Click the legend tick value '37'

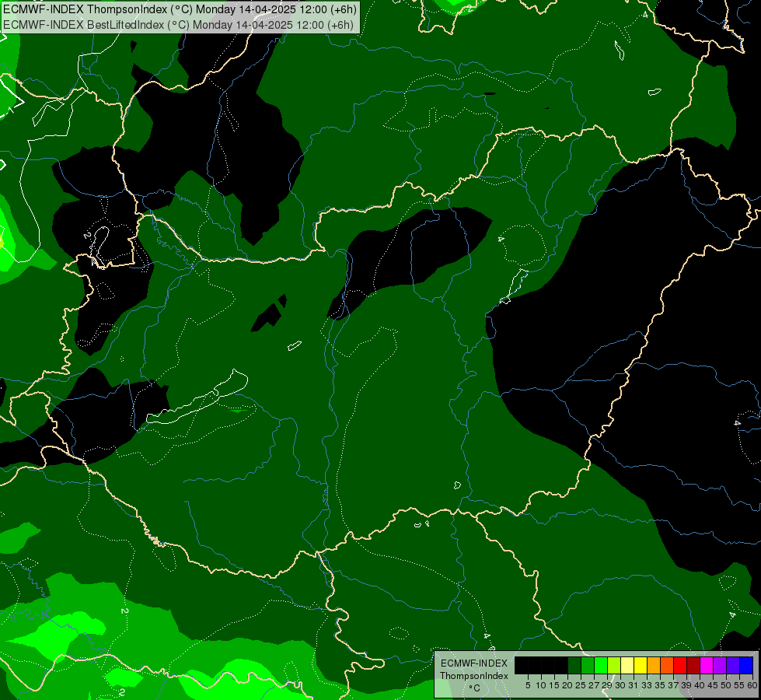pos(673,685)
